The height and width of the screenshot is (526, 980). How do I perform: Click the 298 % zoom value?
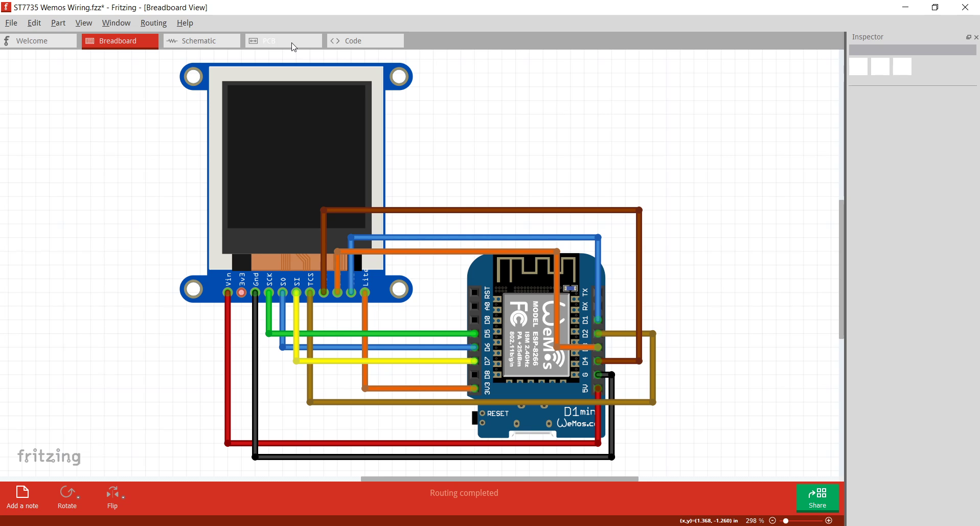click(755, 520)
